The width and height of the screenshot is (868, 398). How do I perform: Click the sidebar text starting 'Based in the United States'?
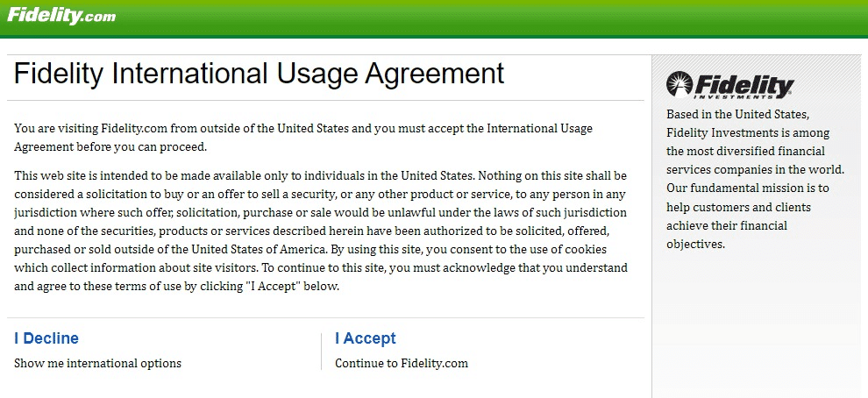756,180
